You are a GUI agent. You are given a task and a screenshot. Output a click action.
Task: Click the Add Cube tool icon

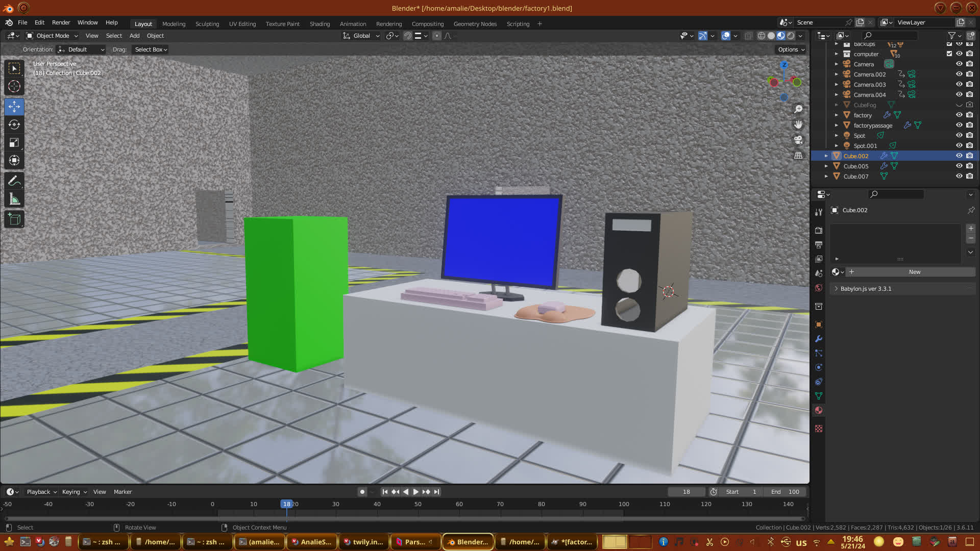pyautogui.click(x=14, y=219)
